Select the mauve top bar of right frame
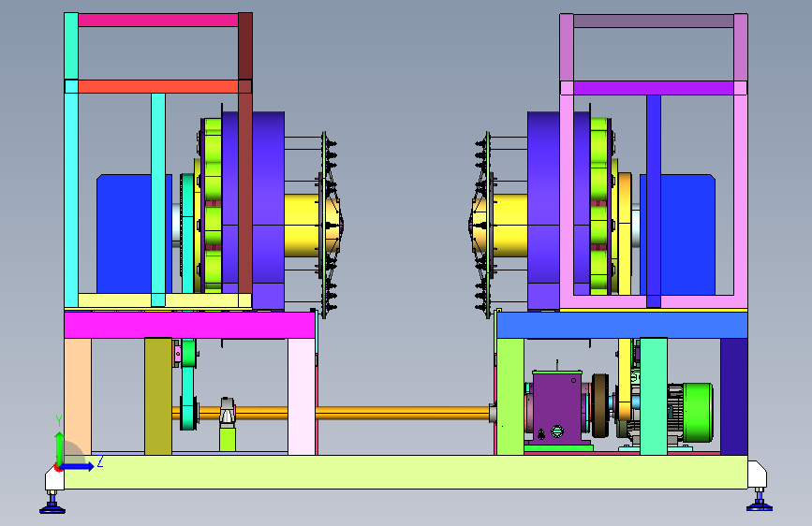The height and width of the screenshot is (526, 812). pos(654,22)
